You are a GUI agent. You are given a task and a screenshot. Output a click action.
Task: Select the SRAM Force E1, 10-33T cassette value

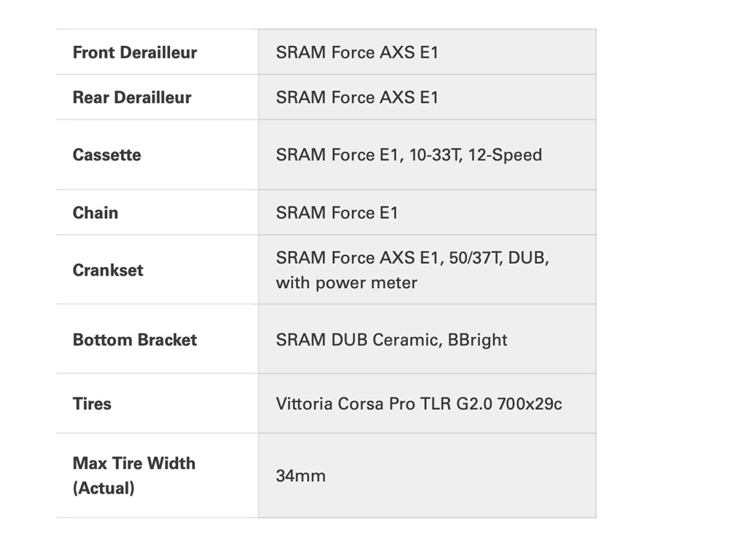(368, 155)
